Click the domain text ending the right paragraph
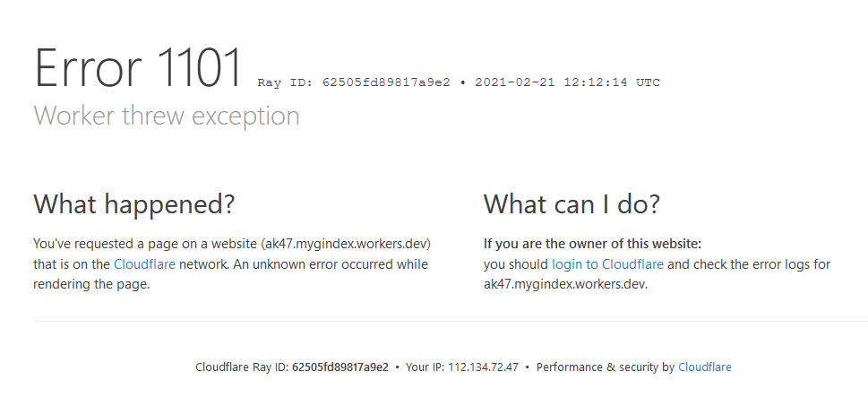This screenshot has height=397, width=868. (x=566, y=285)
